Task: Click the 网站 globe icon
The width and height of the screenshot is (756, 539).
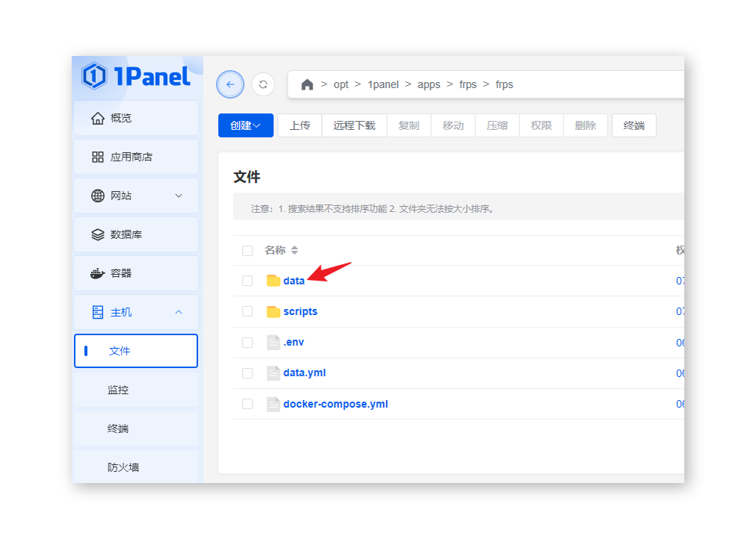Action: point(98,196)
